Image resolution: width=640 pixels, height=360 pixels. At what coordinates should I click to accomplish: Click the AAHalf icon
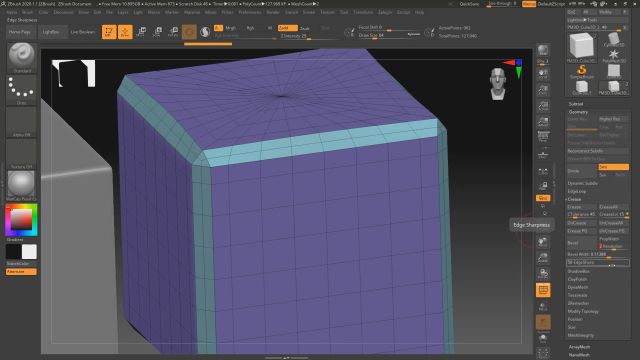tap(543, 122)
